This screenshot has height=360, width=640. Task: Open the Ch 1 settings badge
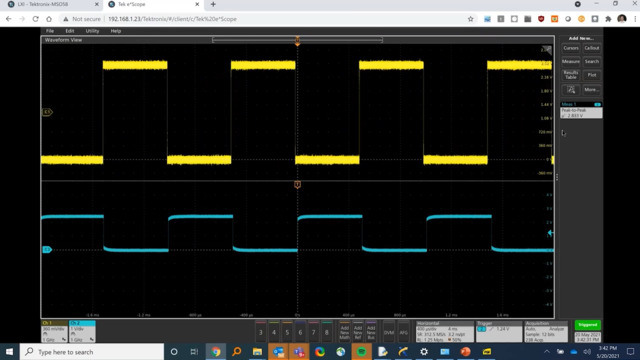[54, 331]
